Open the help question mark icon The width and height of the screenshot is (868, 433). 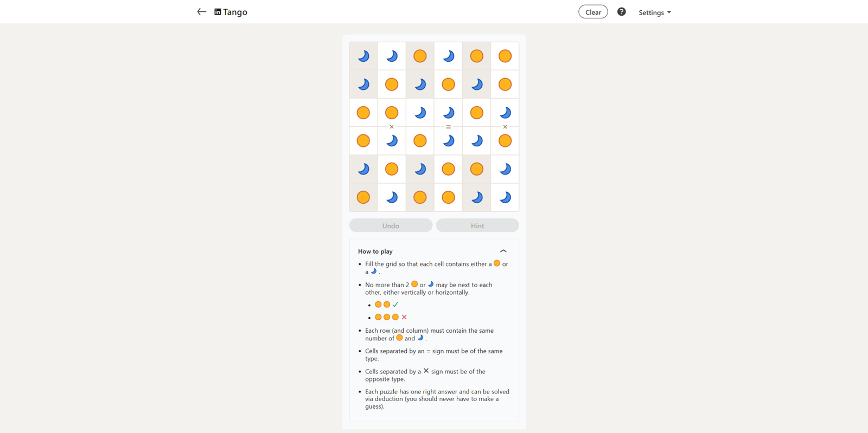(x=621, y=12)
